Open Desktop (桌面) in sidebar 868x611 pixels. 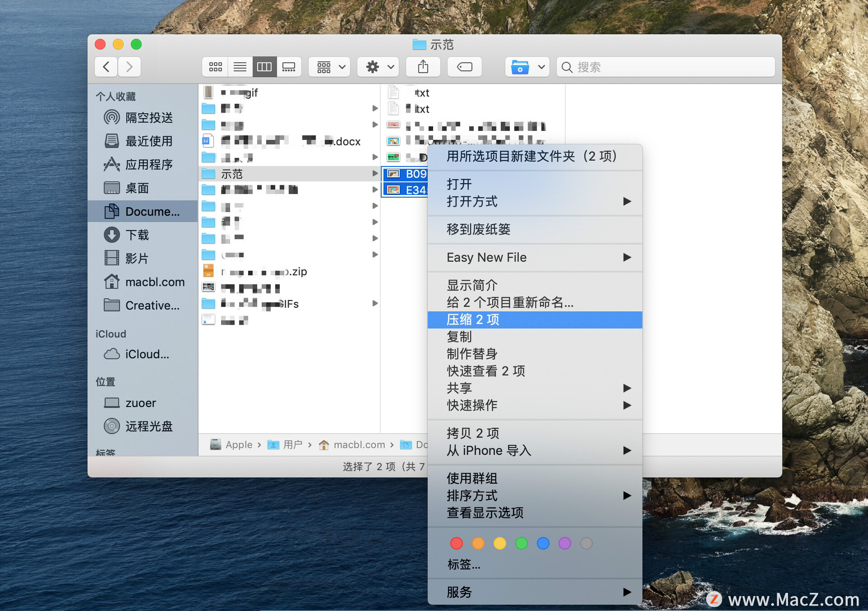(x=143, y=188)
